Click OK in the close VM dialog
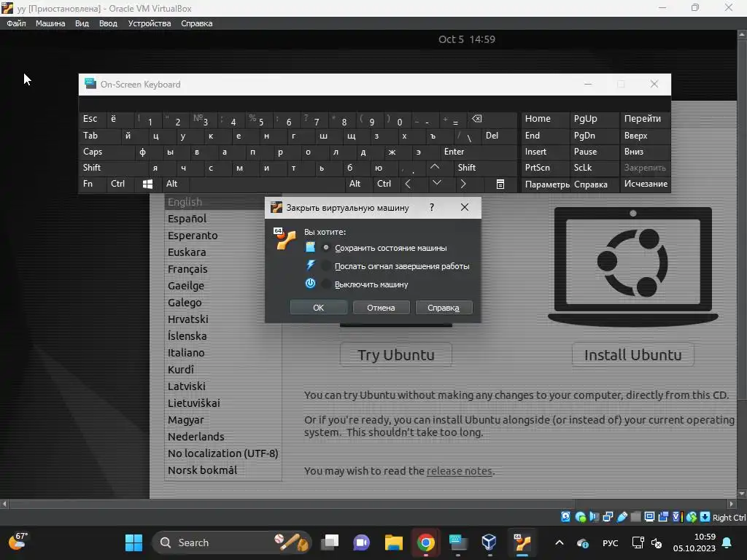 (318, 308)
